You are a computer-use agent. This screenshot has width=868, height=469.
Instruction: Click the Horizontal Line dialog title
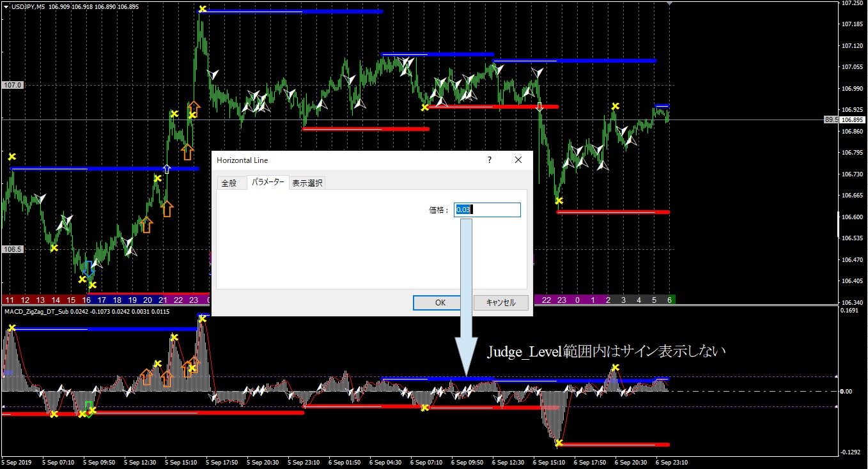(242, 160)
